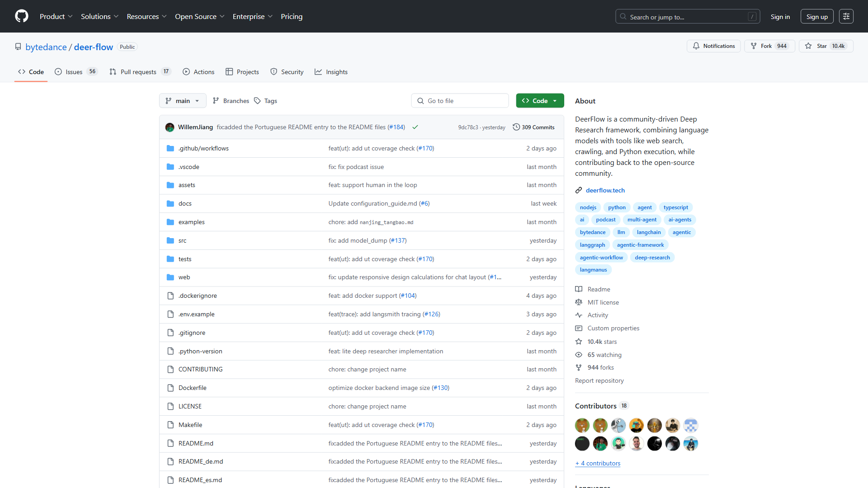Switch to the Issues tab
Viewport: 868px width, 488px height.
coord(75,72)
